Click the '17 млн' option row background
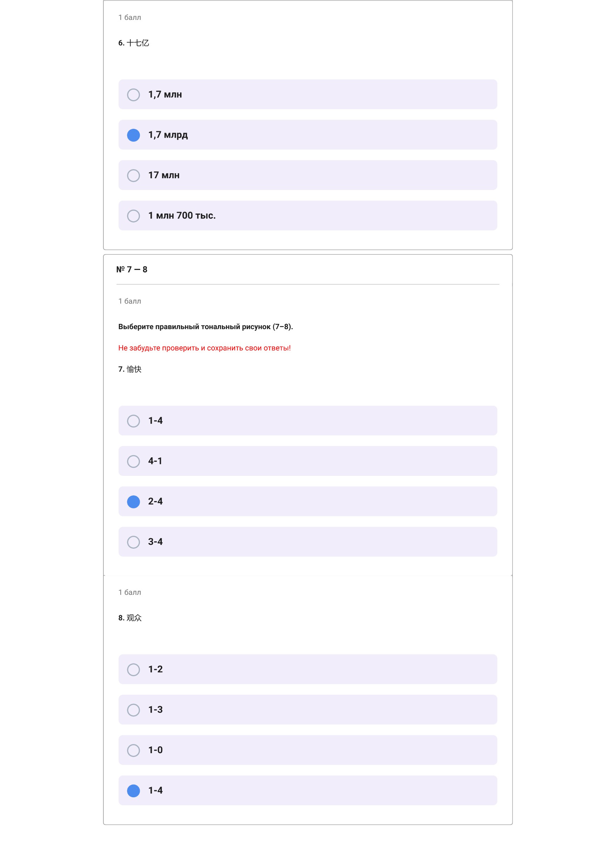The image size is (614, 868). click(308, 175)
